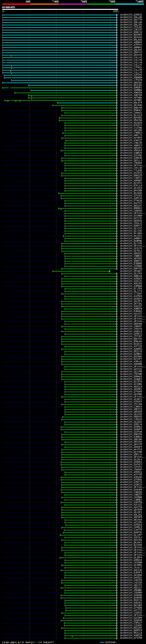Select the UniRef100_A7PZ93 label
146x644 pixels.
point(131,75)
